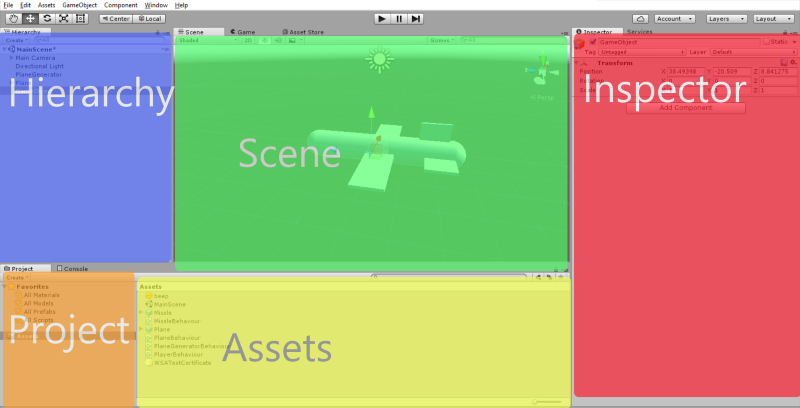Image resolution: width=800 pixels, height=408 pixels.
Task: Open the MainScene options menu icon
Action: (165, 49)
